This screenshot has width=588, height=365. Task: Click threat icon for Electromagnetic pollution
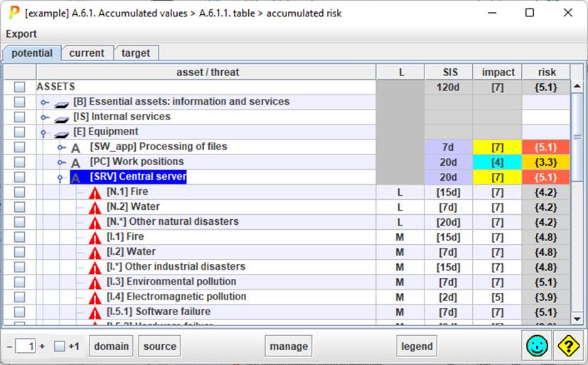tap(95, 298)
